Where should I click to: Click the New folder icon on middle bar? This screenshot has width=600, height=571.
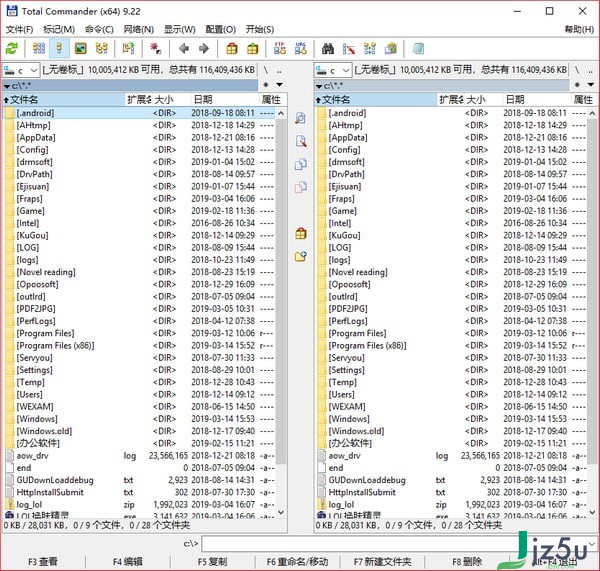coord(301,256)
